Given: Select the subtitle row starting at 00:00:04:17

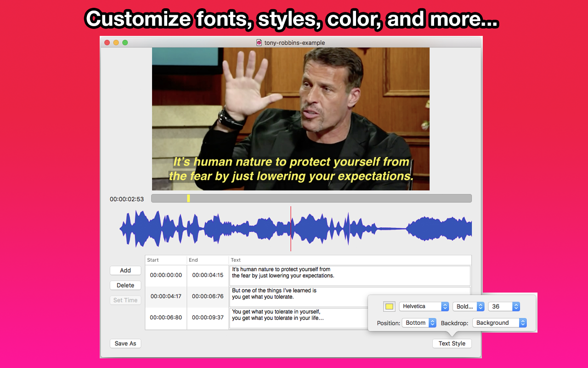Looking at the screenshot, I should [165, 296].
